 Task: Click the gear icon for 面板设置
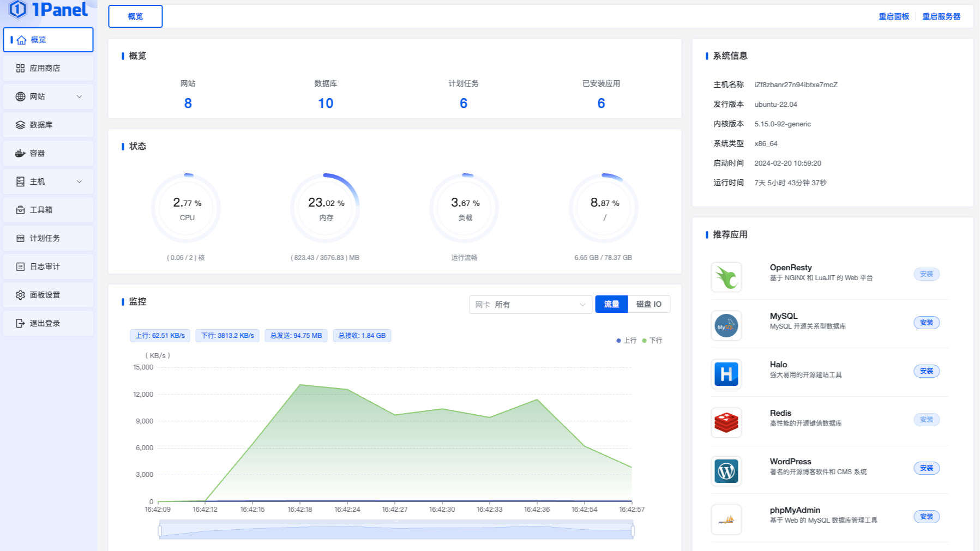point(20,295)
